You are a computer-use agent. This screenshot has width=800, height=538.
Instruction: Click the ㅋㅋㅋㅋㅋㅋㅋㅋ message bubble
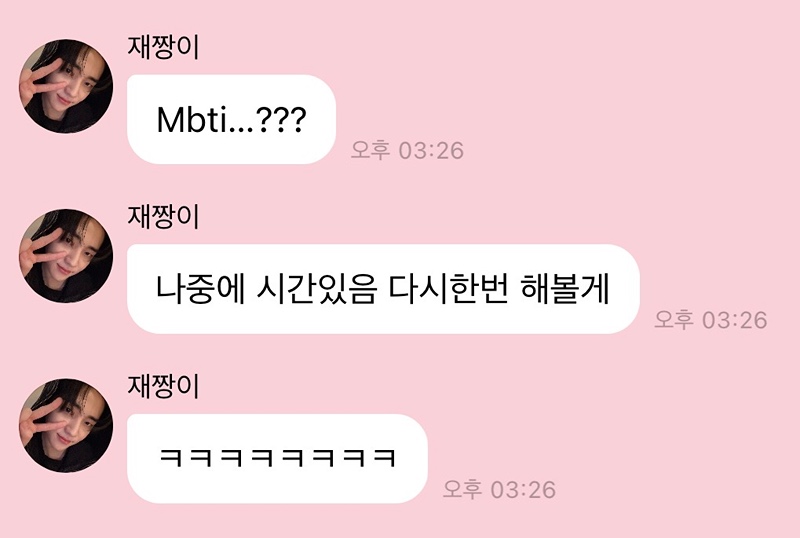[x=277, y=458]
